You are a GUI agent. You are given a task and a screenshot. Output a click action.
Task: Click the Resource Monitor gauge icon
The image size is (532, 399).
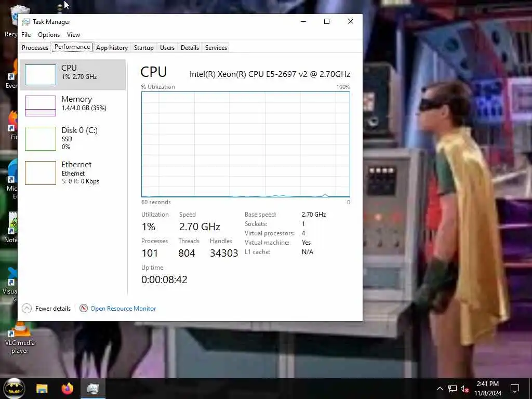click(84, 308)
